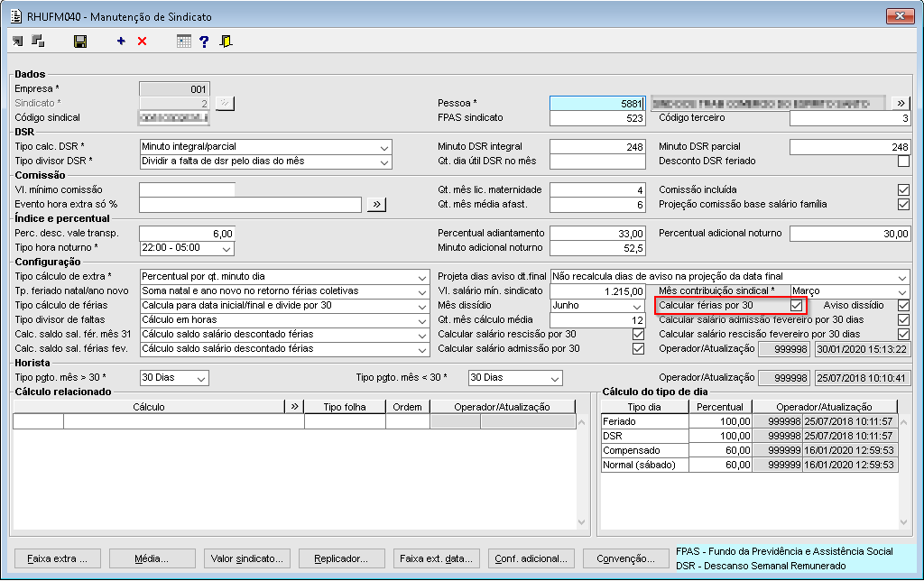924x581 pixels.
Task: Click the Convenção... button
Action: click(626, 558)
